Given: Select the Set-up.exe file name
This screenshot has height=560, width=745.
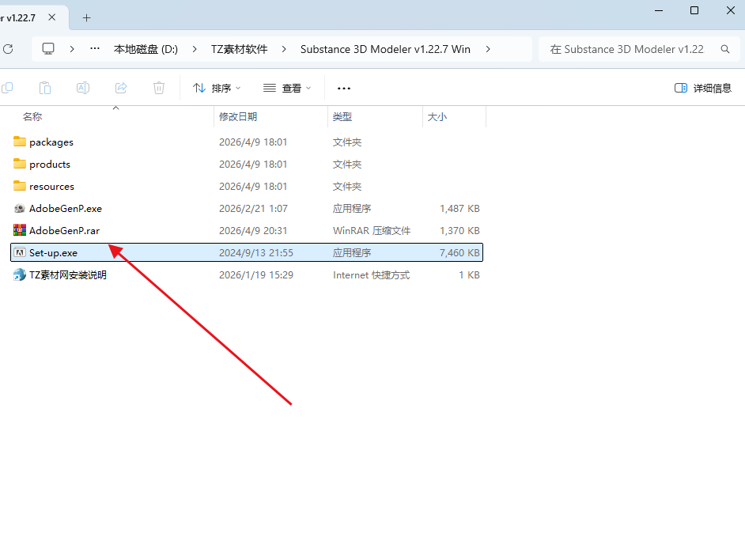Looking at the screenshot, I should tap(53, 253).
